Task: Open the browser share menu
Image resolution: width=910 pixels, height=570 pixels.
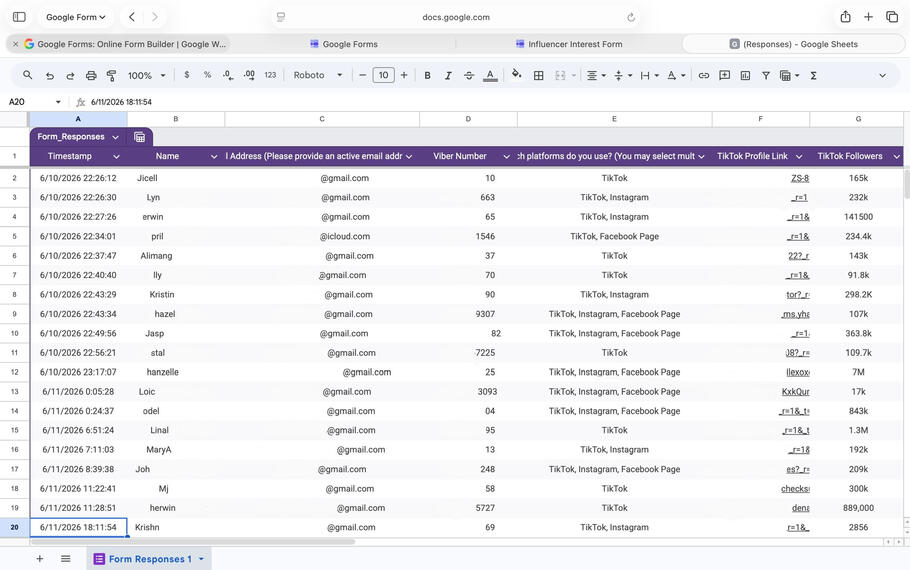Action: [846, 17]
